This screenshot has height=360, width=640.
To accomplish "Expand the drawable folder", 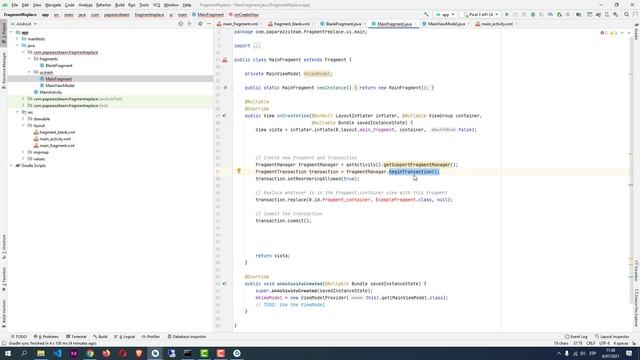I will (23, 119).
